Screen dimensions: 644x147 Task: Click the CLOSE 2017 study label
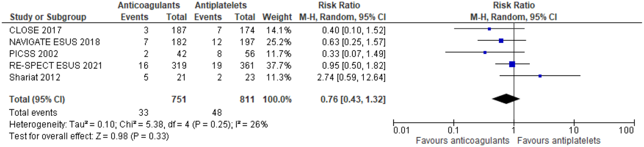pos(35,30)
